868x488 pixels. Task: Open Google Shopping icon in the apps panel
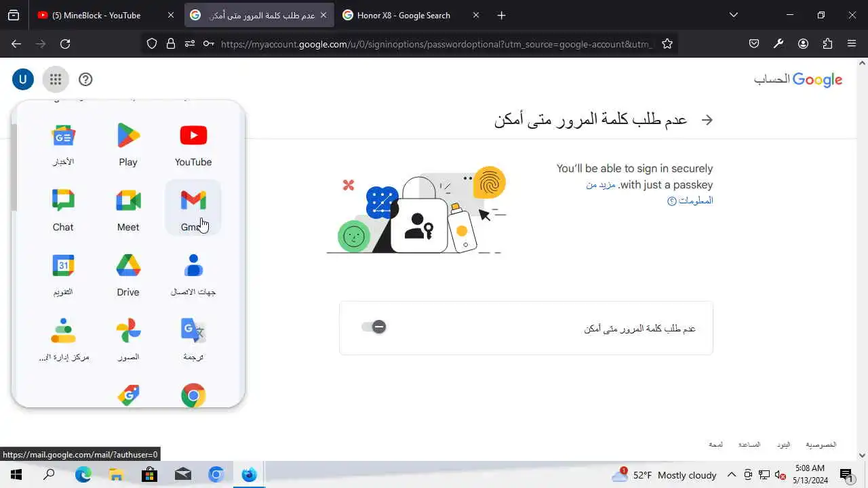[x=128, y=395]
